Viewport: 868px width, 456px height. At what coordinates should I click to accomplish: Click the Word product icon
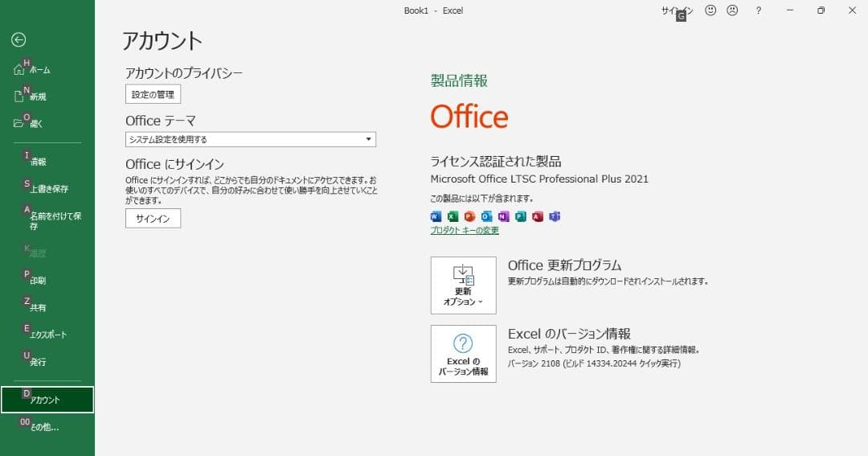436,216
